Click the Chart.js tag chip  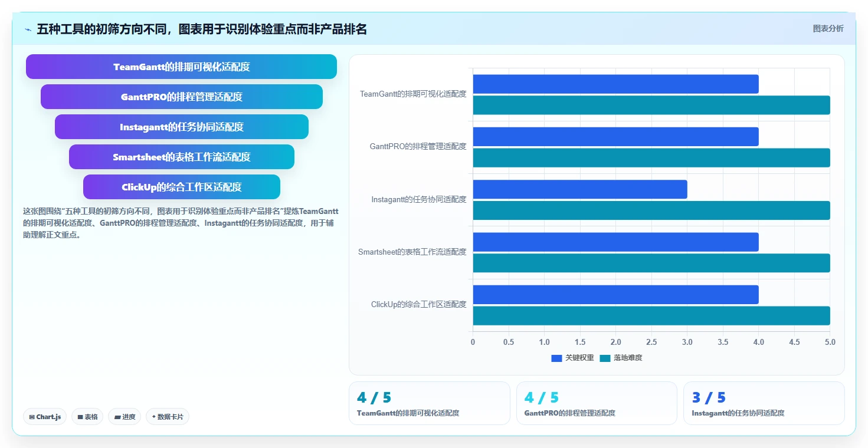pyautogui.click(x=45, y=417)
